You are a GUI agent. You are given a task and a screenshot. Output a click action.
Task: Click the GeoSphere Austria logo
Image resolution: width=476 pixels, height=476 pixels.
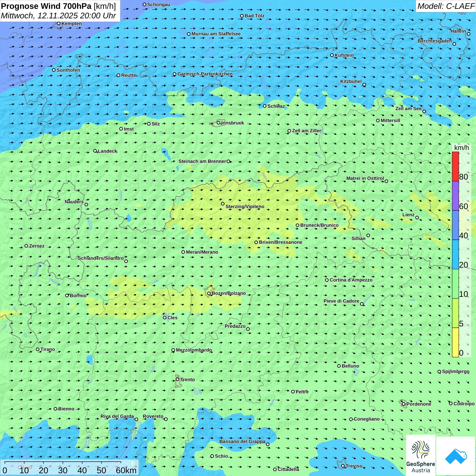pyautogui.click(x=421, y=455)
